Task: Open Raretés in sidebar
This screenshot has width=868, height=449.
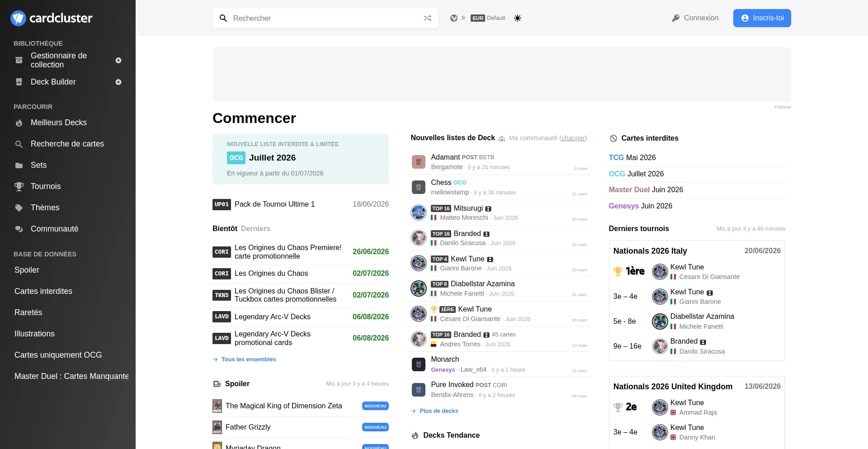Action: click(x=28, y=312)
